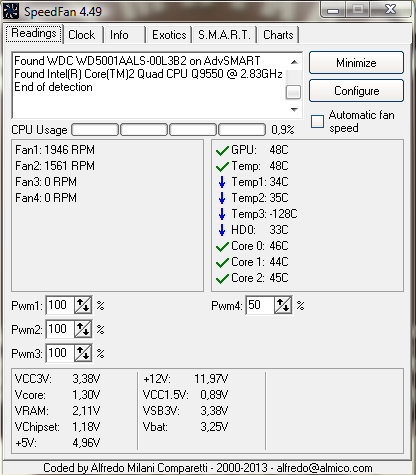The height and width of the screenshot is (475, 416).
Task: Click the green checkmark next to Core 0
Action: (x=222, y=247)
